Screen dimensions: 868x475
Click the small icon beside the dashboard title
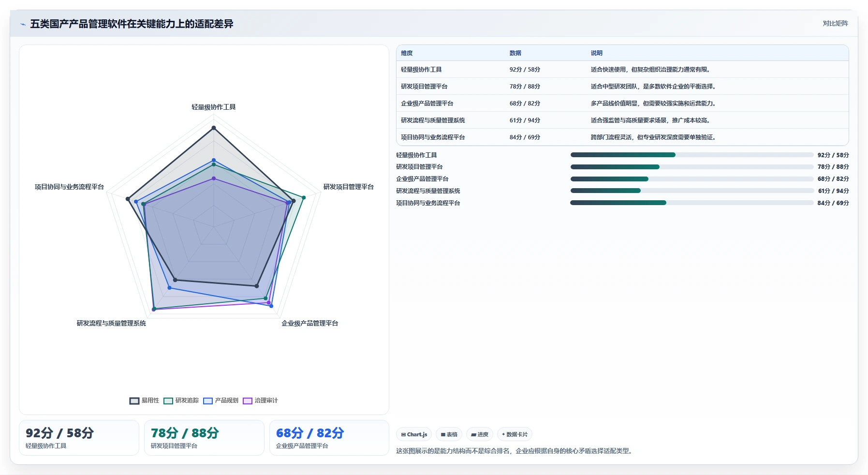pos(23,24)
